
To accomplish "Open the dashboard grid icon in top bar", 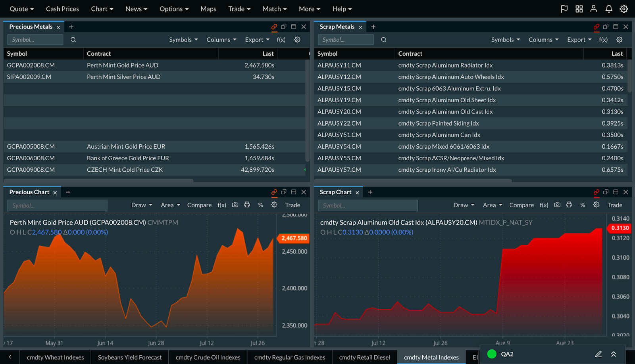I will click(x=579, y=9).
